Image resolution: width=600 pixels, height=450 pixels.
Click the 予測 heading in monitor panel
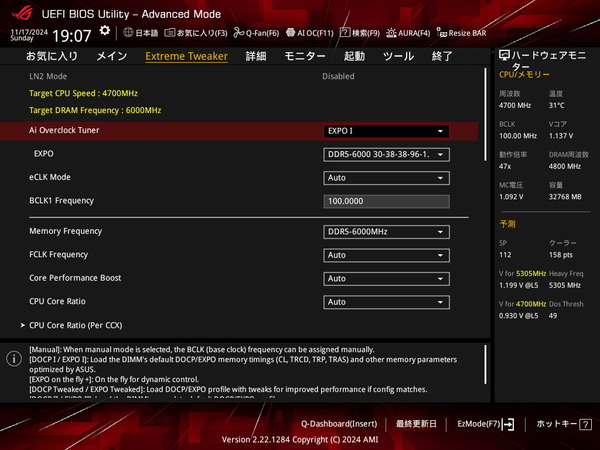[x=507, y=224]
